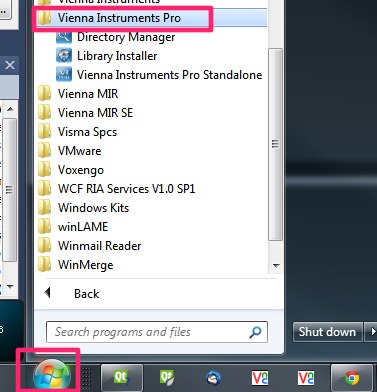Open the shut down options arrow

coord(371,332)
